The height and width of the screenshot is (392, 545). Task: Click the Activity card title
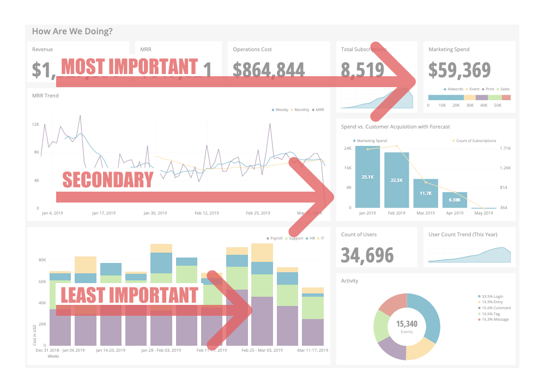click(x=349, y=280)
